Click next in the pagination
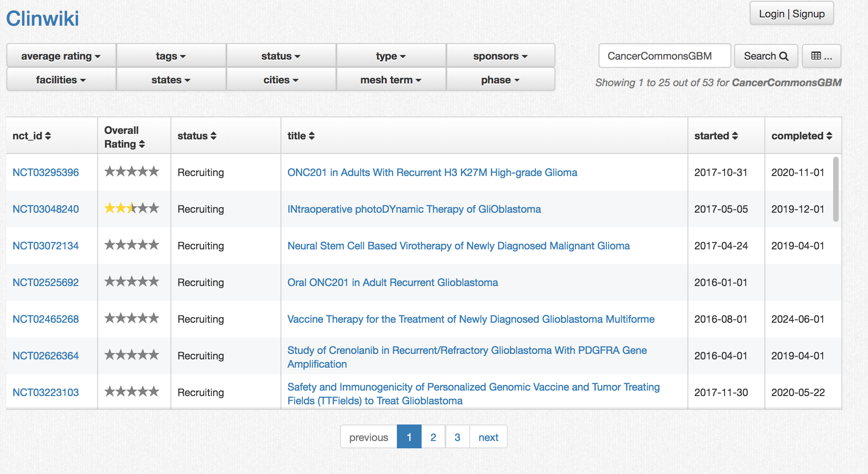868x474 pixels. click(x=488, y=437)
